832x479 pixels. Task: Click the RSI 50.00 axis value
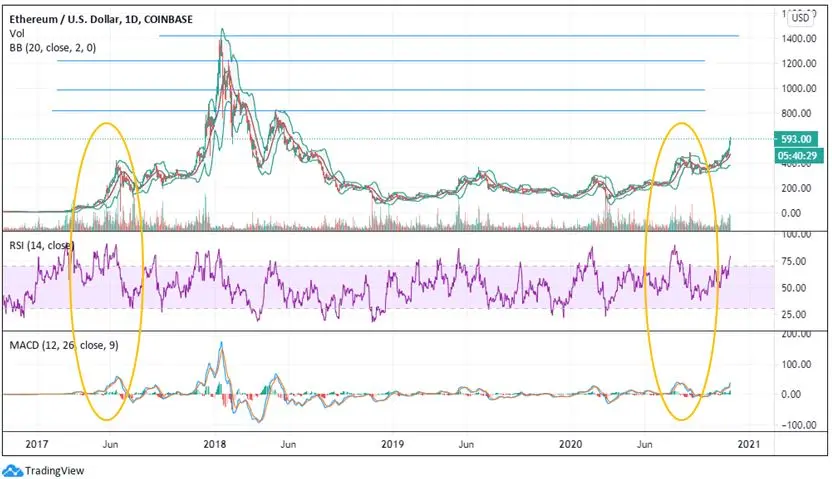coord(794,288)
